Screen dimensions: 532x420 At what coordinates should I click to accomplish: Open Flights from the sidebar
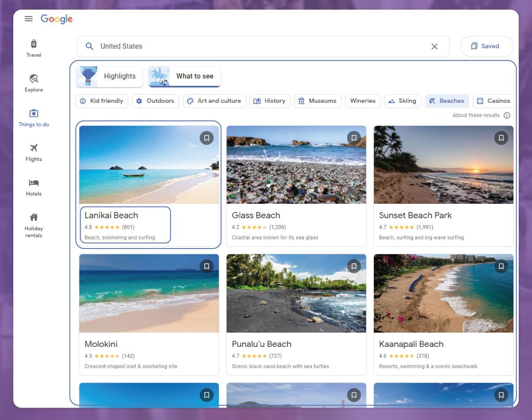34,152
